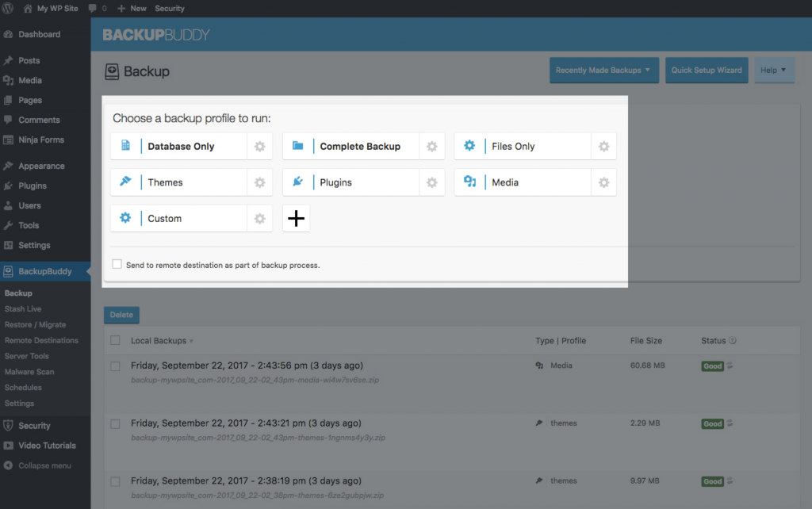Open settings gear for Files Only profile

(603, 147)
